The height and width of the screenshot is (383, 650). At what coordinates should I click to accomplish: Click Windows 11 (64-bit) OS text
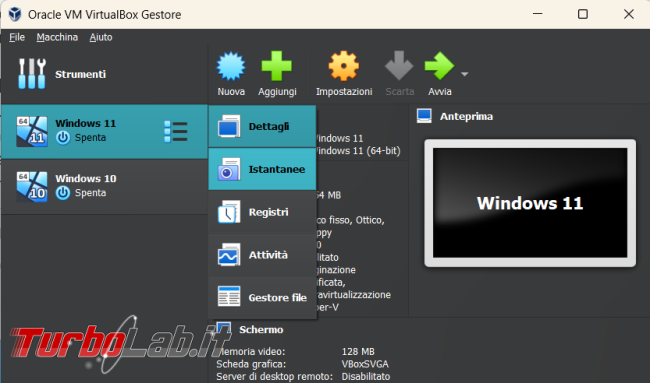(x=358, y=150)
